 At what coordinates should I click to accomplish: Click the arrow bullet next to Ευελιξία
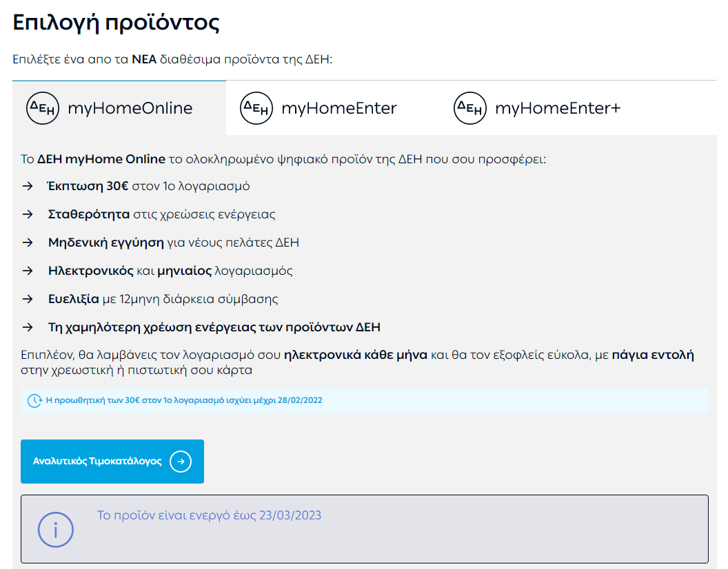point(28,299)
